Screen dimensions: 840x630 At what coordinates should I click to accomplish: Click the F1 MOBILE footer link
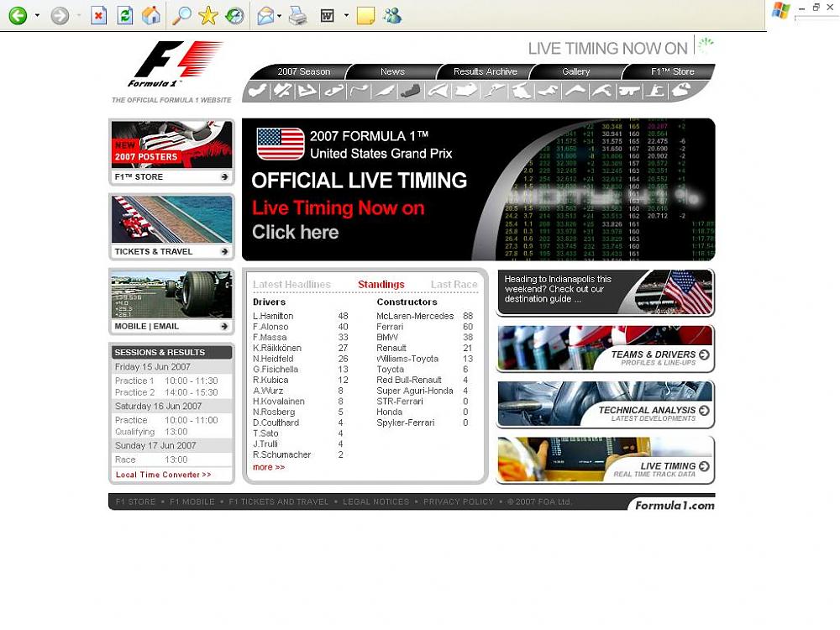pos(192,502)
